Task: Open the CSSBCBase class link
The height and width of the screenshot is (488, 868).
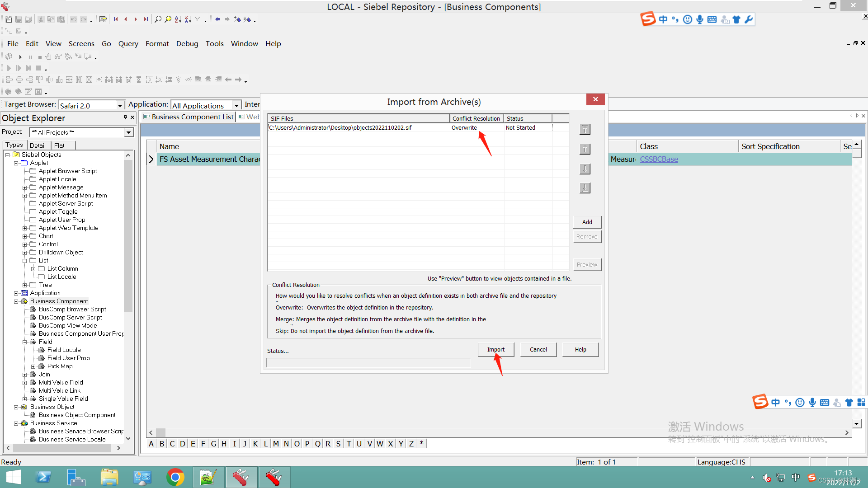Action: (659, 159)
